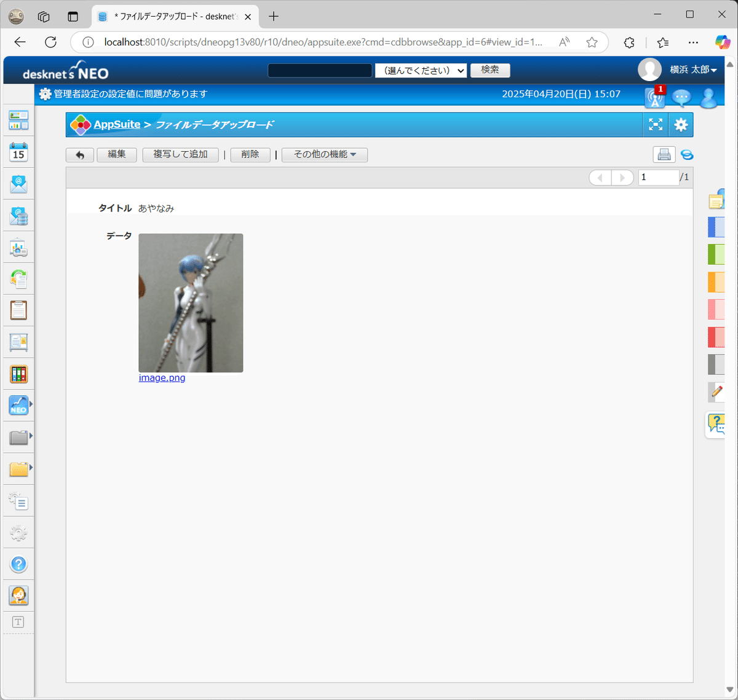The width and height of the screenshot is (738, 700).
Task: Open AppSuite settings gear
Action: click(x=681, y=124)
